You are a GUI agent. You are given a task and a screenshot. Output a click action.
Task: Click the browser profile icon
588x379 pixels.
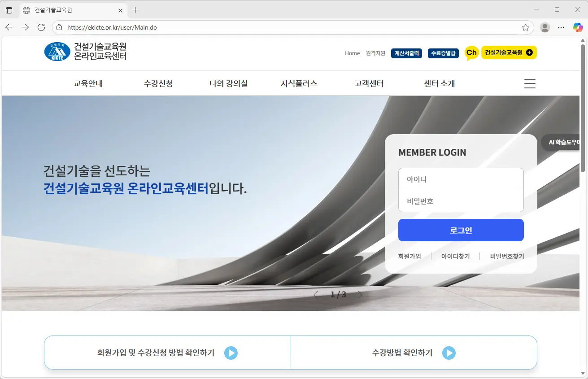click(x=544, y=27)
